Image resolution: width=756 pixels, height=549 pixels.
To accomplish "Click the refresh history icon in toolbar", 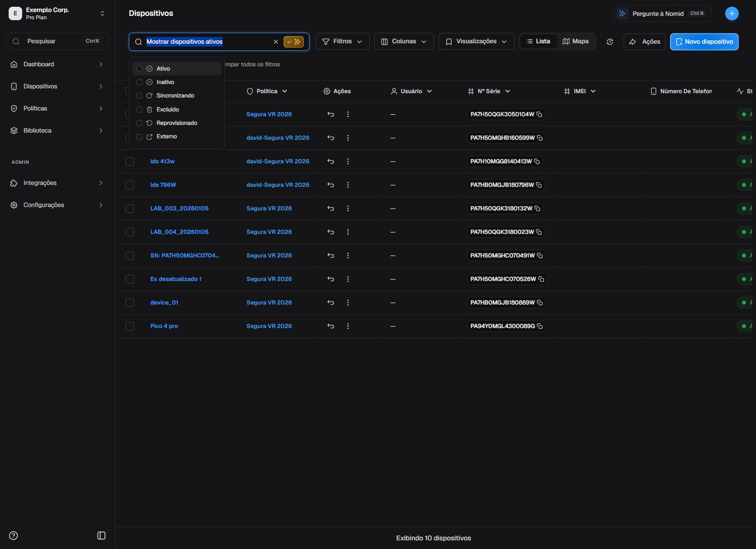I will tap(610, 42).
